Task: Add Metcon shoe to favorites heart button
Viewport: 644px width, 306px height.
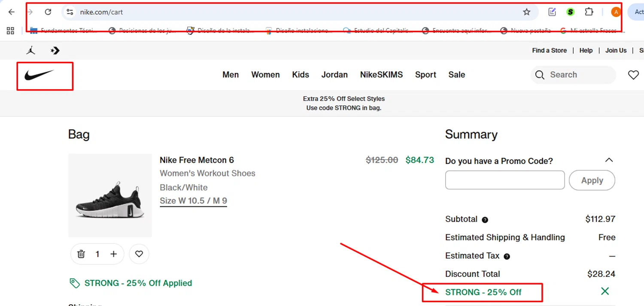Action: [139, 254]
